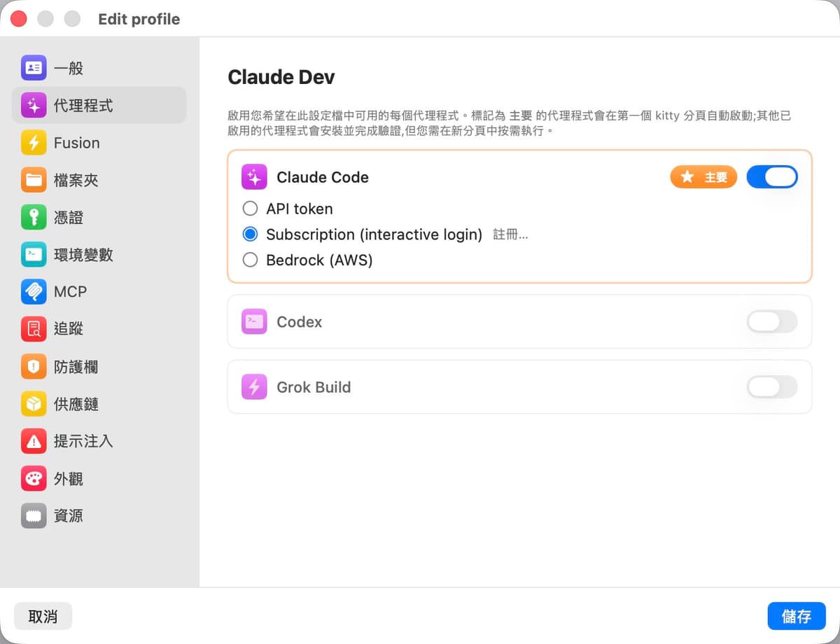Click the 儲存 save button
Screen dimensions: 840x644
pyautogui.click(x=797, y=616)
